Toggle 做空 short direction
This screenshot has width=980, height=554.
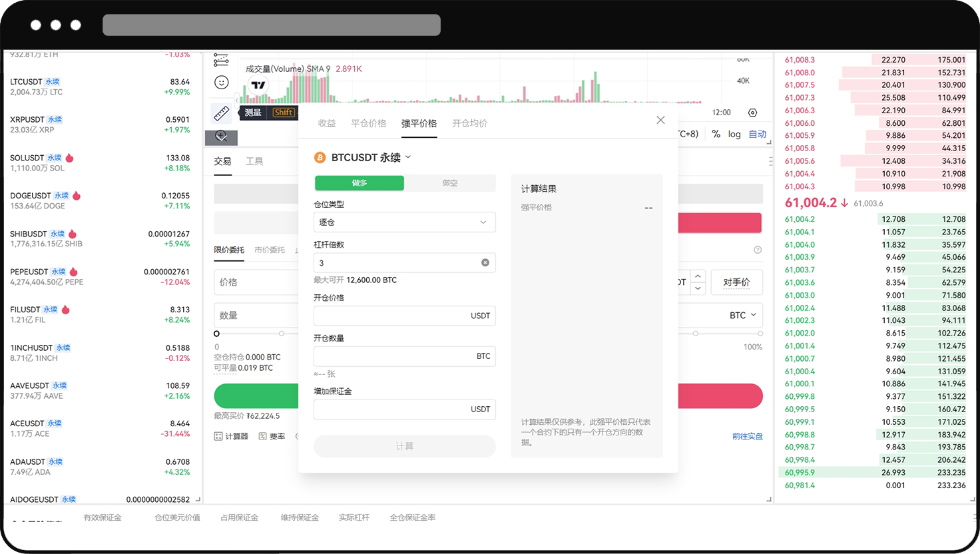point(450,183)
